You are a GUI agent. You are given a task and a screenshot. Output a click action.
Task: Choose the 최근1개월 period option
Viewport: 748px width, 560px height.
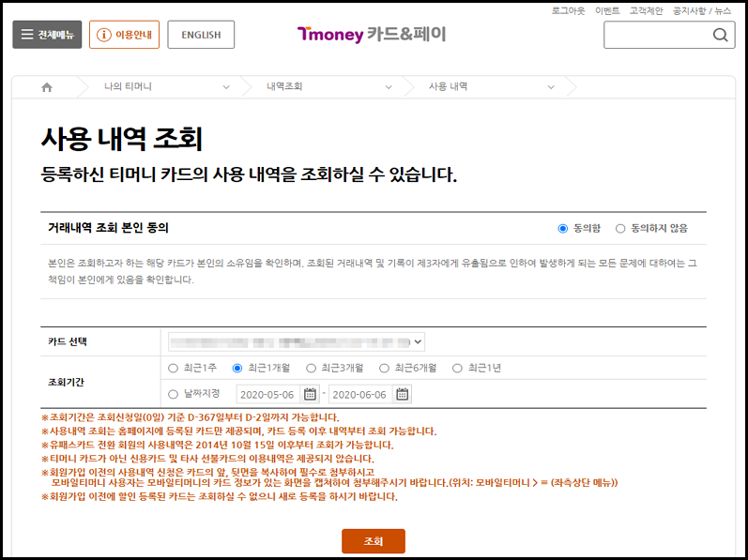pos(237,368)
